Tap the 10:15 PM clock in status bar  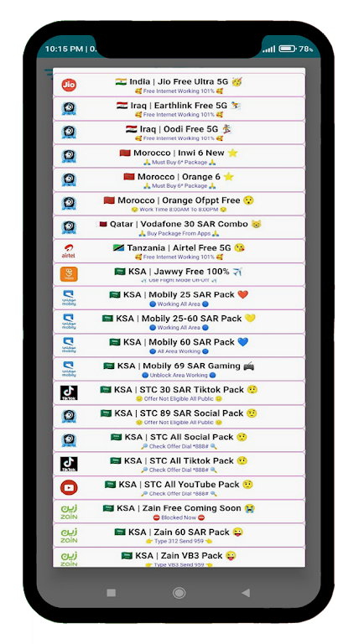[64, 49]
